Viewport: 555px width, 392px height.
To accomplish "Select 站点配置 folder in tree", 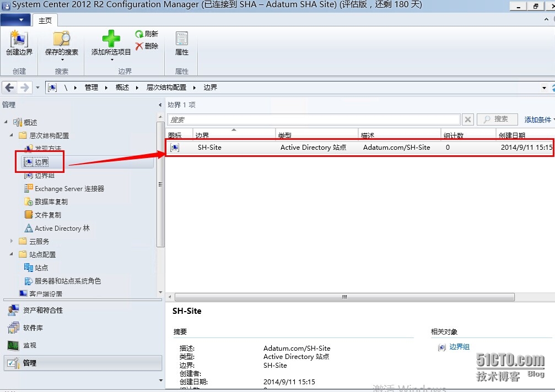I will pyautogui.click(x=37, y=254).
